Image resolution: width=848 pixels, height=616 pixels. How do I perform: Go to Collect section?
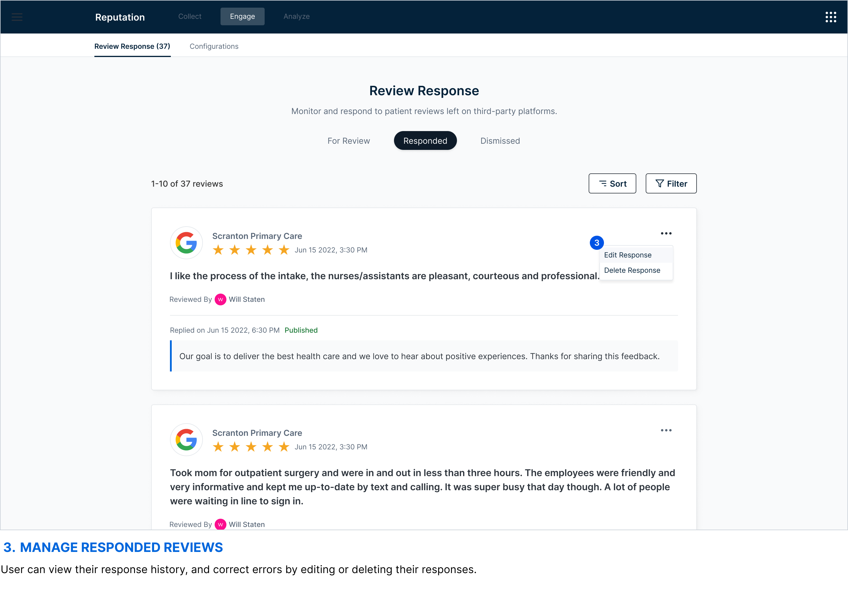click(x=190, y=16)
